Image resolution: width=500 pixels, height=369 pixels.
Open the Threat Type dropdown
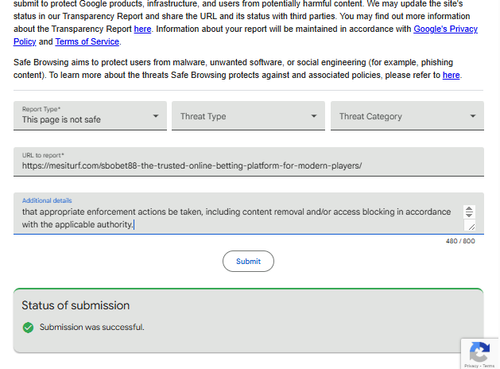pos(248,116)
